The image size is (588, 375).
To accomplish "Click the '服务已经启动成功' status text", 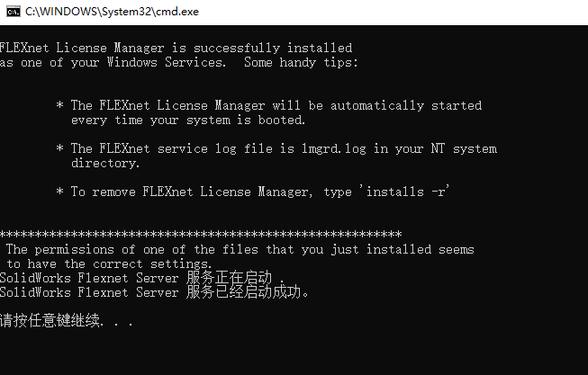I will [243, 292].
